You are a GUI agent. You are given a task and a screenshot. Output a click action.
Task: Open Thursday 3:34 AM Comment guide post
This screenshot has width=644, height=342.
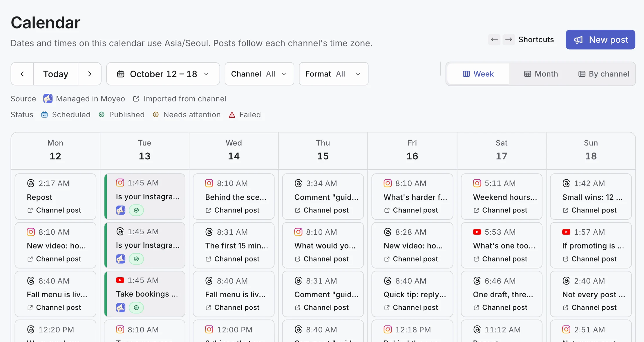pos(323,197)
